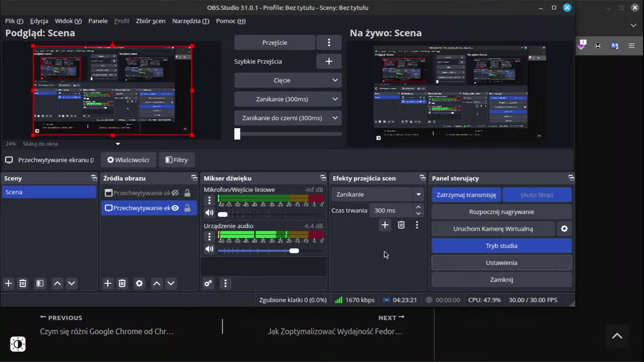Remove scene transition trash icon
The image size is (644, 362).
click(x=401, y=225)
